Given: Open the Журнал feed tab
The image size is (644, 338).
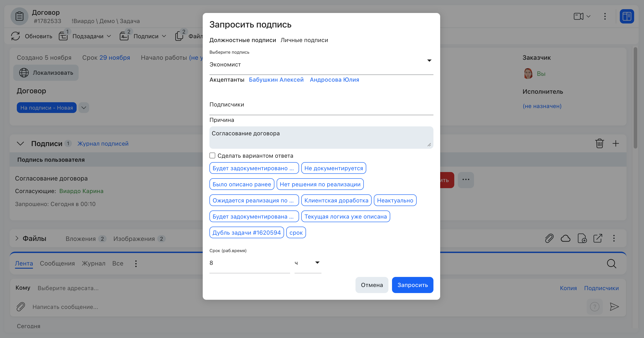Looking at the screenshot, I should click(93, 264).
